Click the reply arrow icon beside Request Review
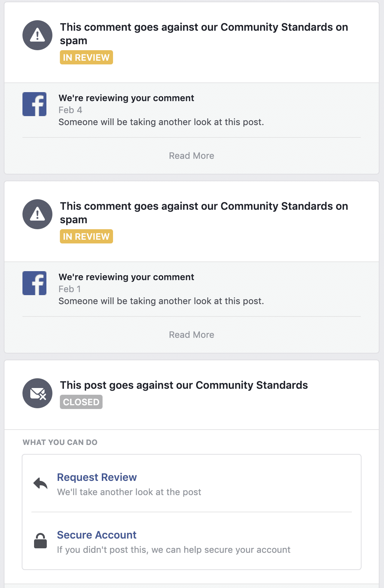 (x=41, y=483)
